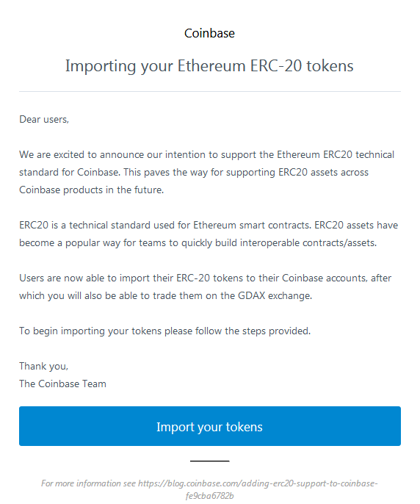Click the Thank you closing line
The width and height of the screenshot is (420, 504).
[44, 366]
